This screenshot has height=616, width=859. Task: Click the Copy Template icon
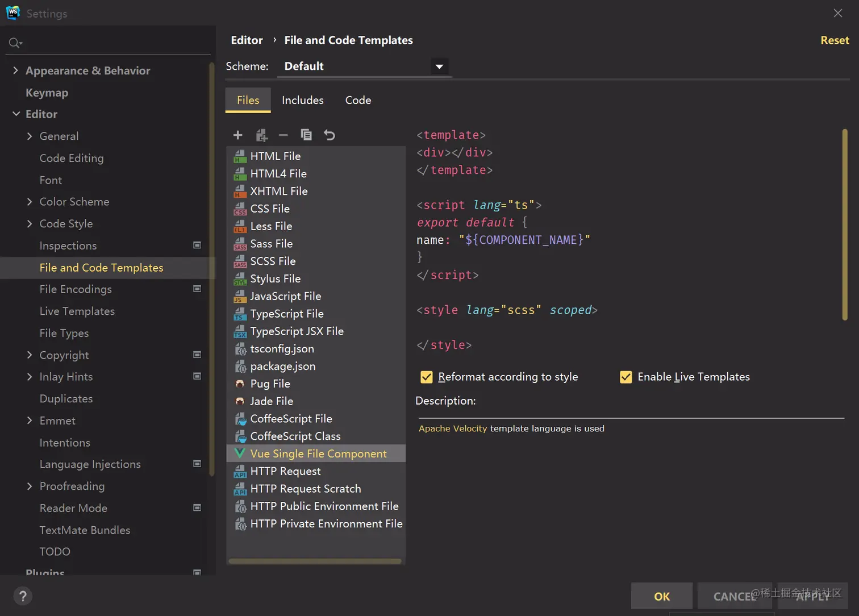[x=306, y=135]
